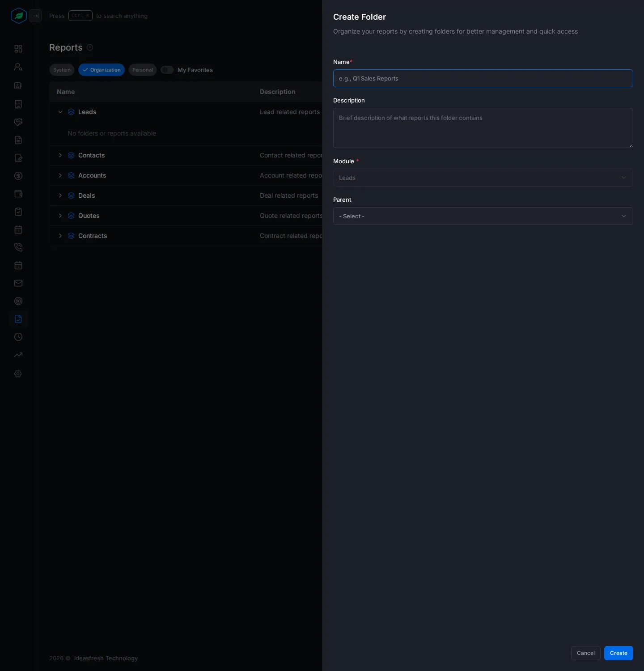Screen dimensions: 644x671
Task: Open the mail envelope sidebar icon
Action: point(18,283)
